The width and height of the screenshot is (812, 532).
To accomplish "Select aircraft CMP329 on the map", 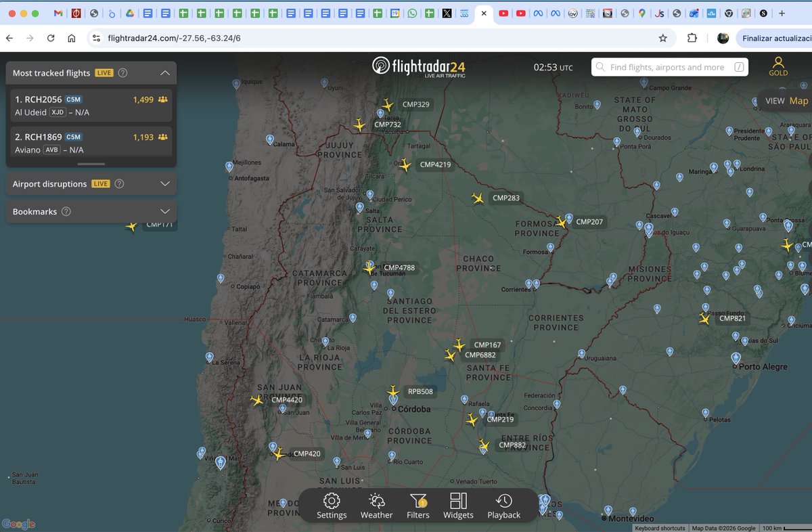I will [x=387, y=104].
